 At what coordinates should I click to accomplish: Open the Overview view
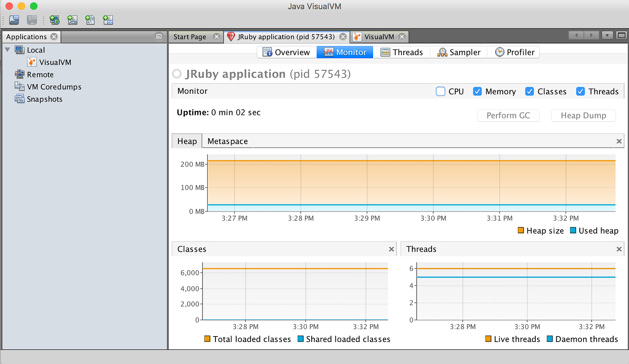click(287, 52)
